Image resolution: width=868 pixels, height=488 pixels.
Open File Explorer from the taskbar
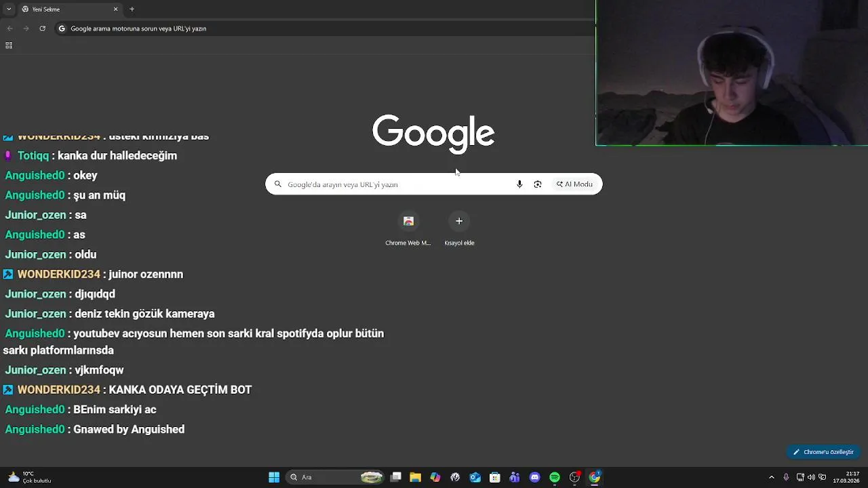click(x=416, y=477)
